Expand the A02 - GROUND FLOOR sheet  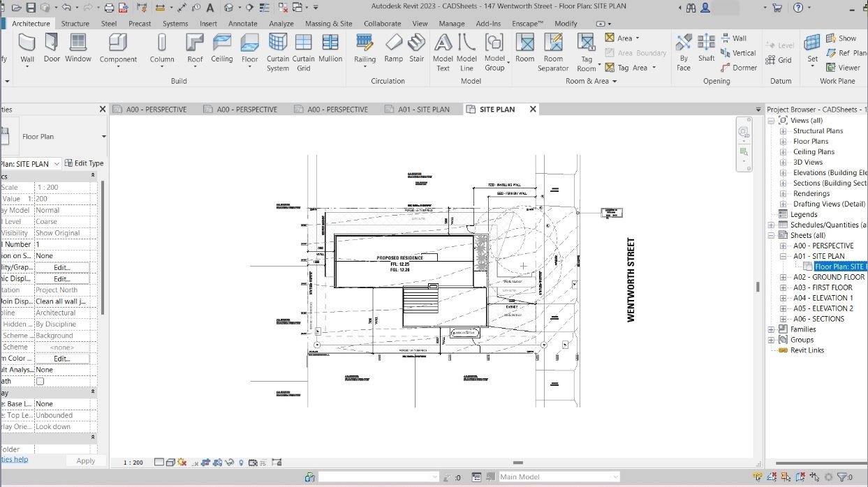(x=784, y=278)
